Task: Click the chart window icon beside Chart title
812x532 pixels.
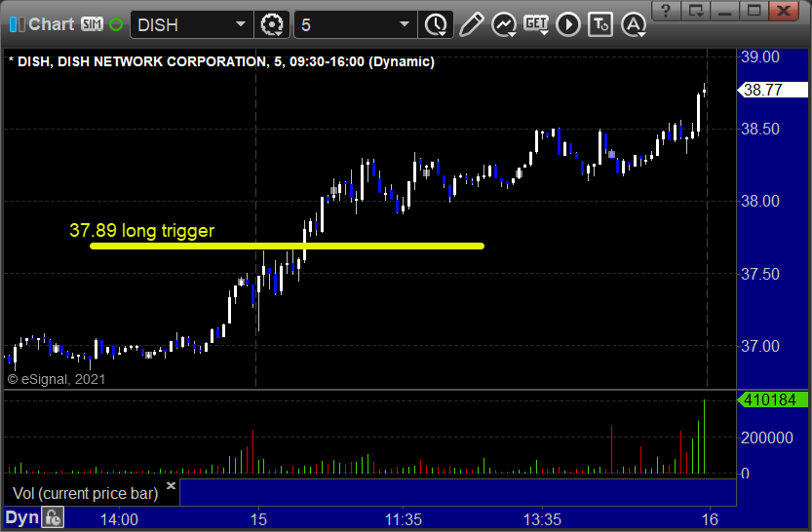Action: point(18,24)
